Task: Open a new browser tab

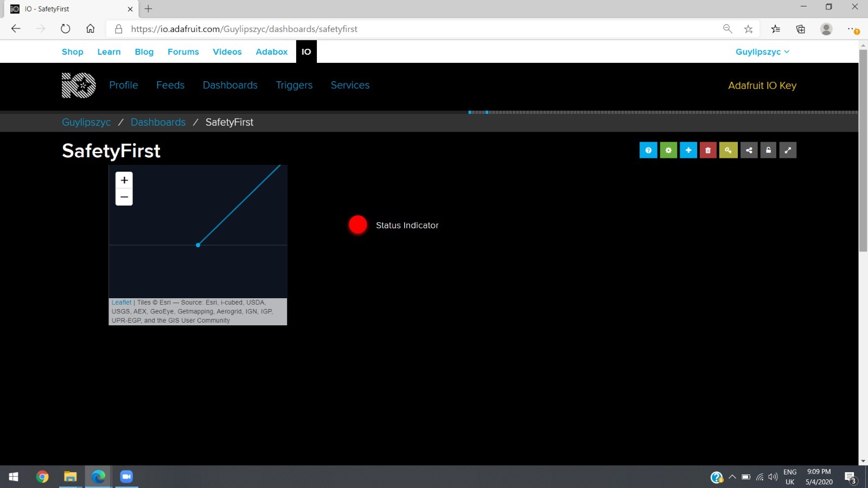Action: [148, 9]
